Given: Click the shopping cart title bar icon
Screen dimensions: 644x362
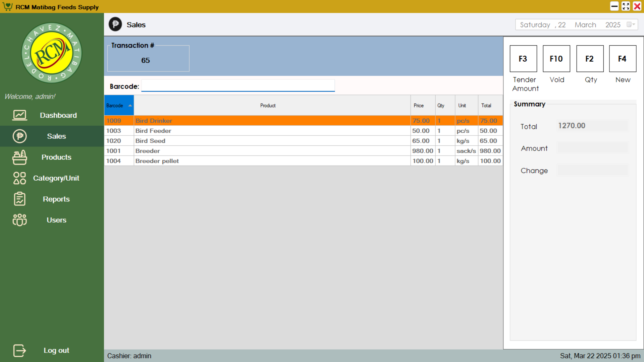Looking at the screenshot, I should pos(7,7).
